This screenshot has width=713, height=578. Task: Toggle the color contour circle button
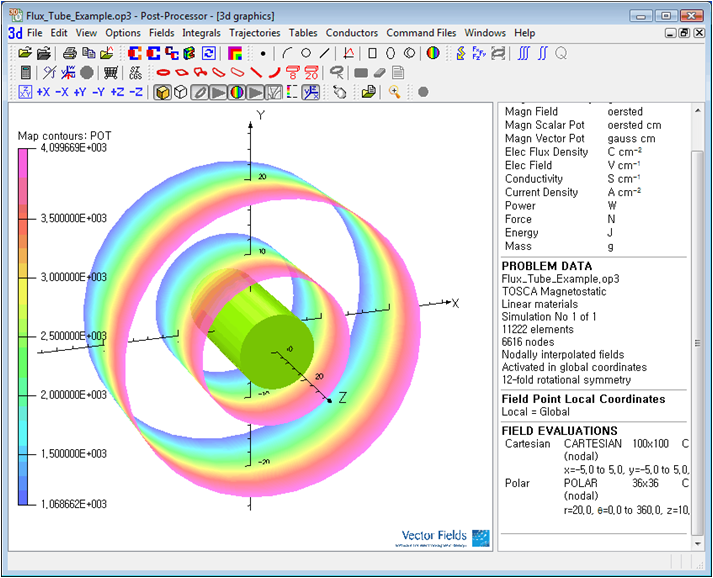[x=236, y=92]
